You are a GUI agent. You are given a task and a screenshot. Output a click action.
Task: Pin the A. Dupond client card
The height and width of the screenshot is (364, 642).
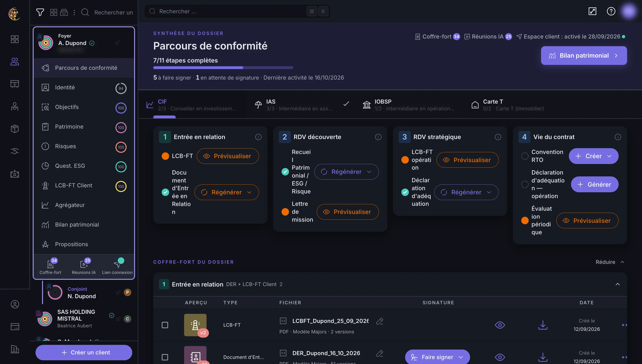(117, 43)
